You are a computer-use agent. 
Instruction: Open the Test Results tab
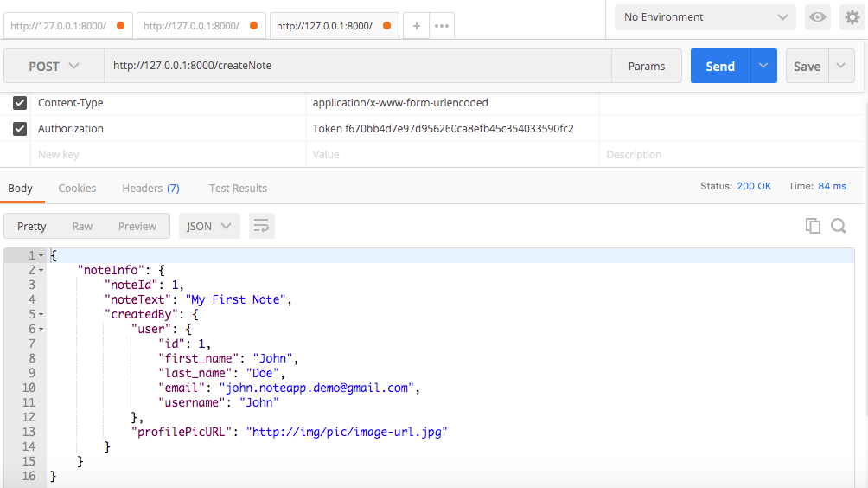(238, 189)
